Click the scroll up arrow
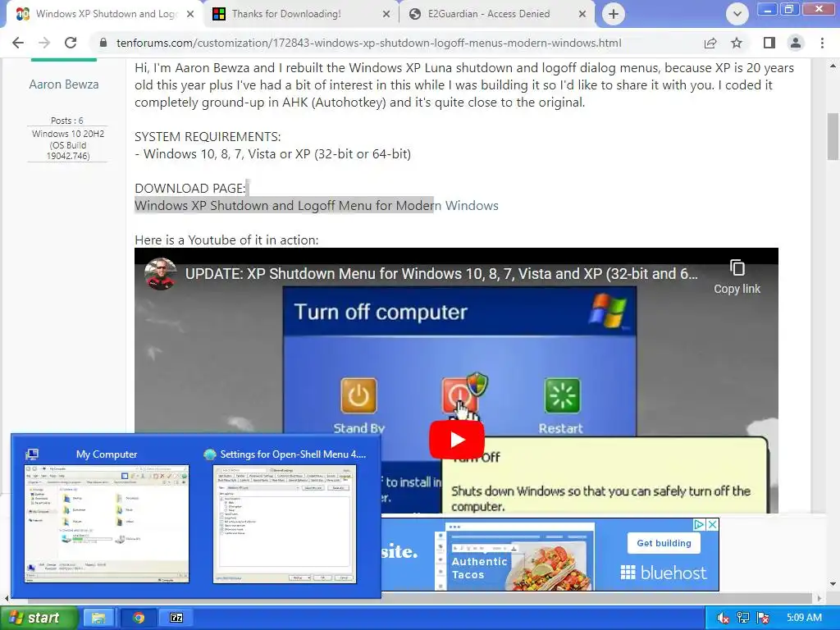 tap(833, 66)
